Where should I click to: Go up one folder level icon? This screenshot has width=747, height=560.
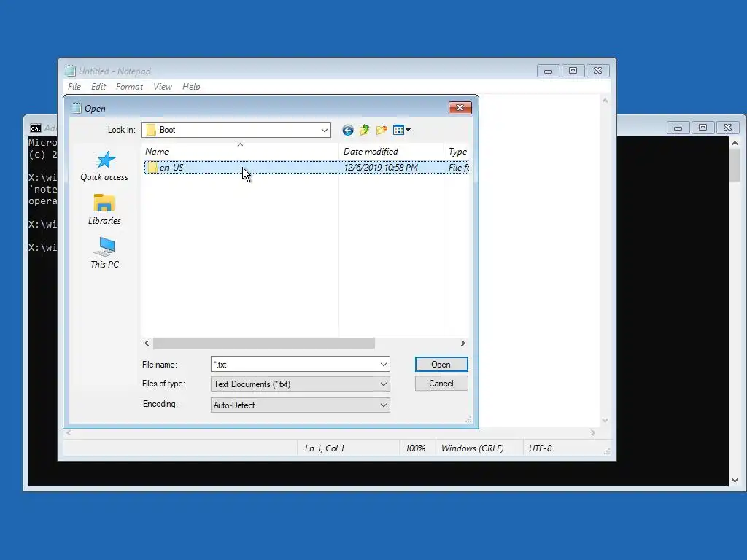click(x=365, y=130)
